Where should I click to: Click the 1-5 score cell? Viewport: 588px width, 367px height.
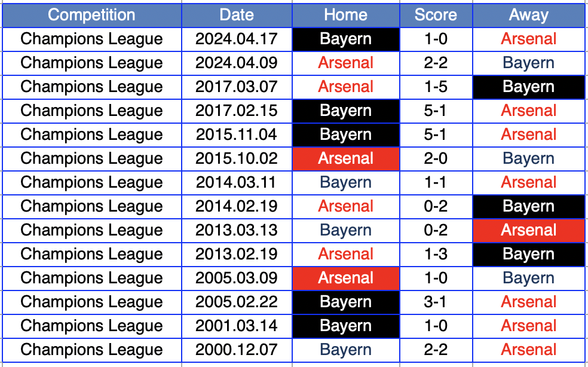pos(436,87)
